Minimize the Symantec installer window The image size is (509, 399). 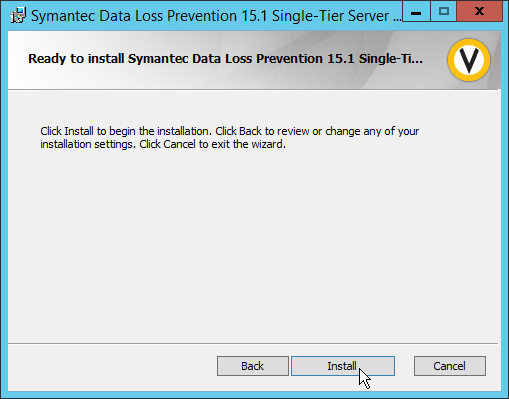[416, 12]
